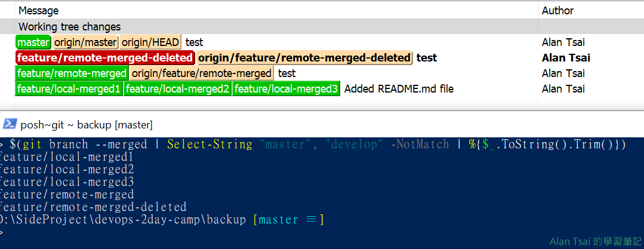Screen dimensions: 644x249
Task: Click the feature/remote-merged-deleted output line in terminal
Action: [94, 207]
